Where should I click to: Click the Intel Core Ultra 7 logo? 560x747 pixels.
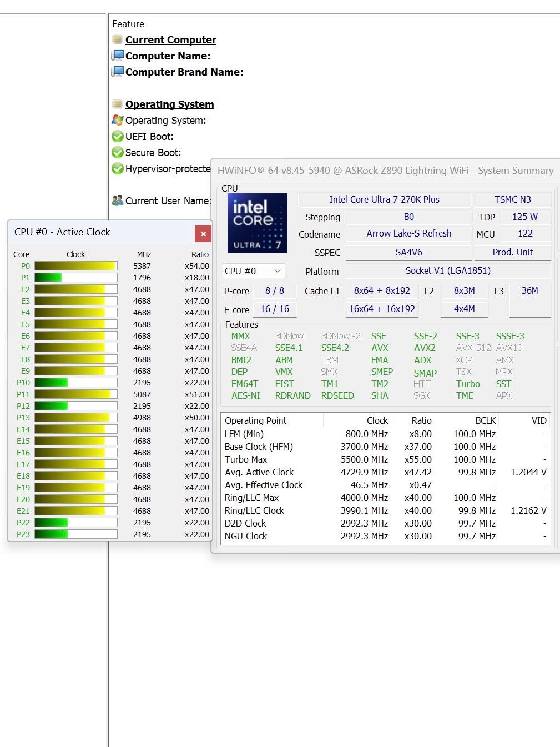[x=258, y=223]
